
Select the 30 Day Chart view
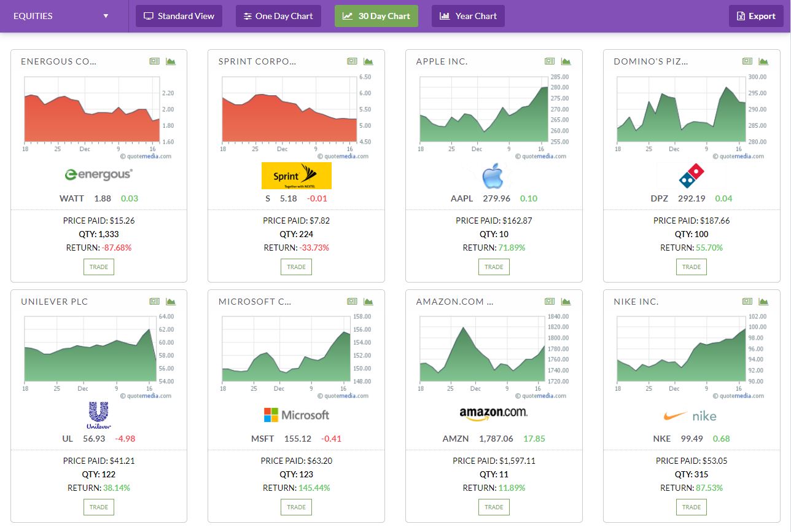pyautogui.click(x=376, y=16)
